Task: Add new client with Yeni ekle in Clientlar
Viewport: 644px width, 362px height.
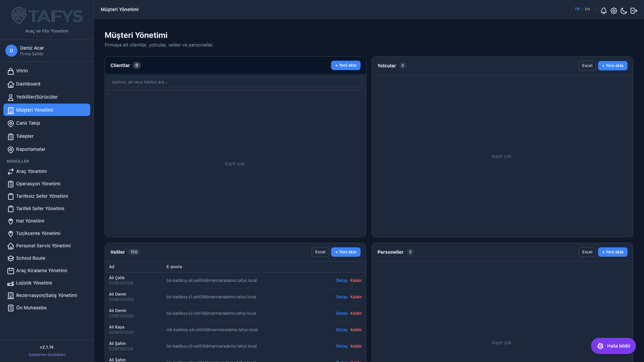Action: pyautogui.click(x=345, y=65)
